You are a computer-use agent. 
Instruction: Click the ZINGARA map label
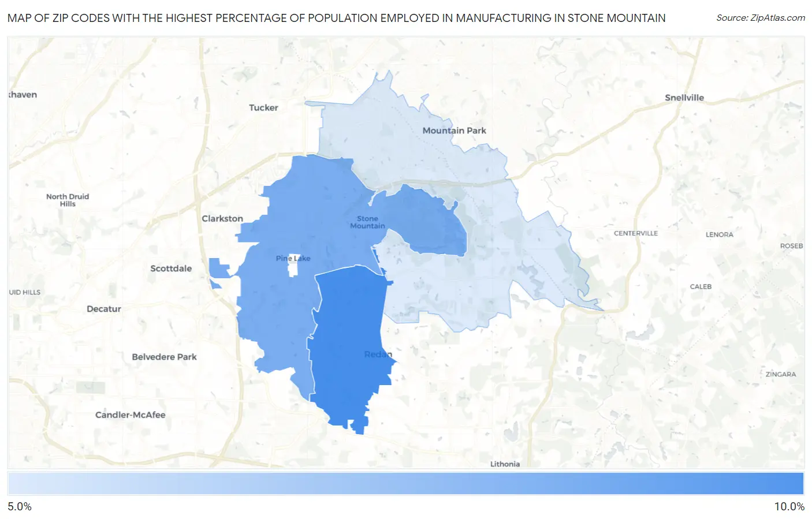tap(781, 374)
